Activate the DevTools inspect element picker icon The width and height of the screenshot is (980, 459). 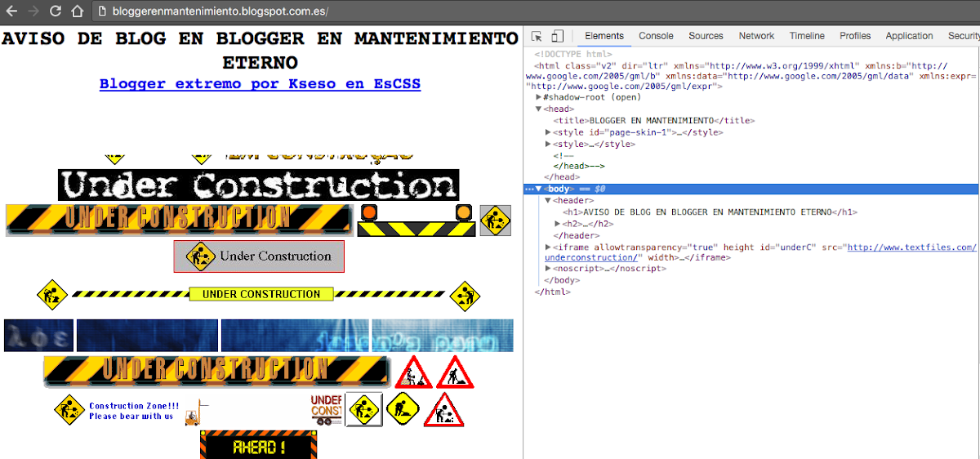tap(537, 36)
